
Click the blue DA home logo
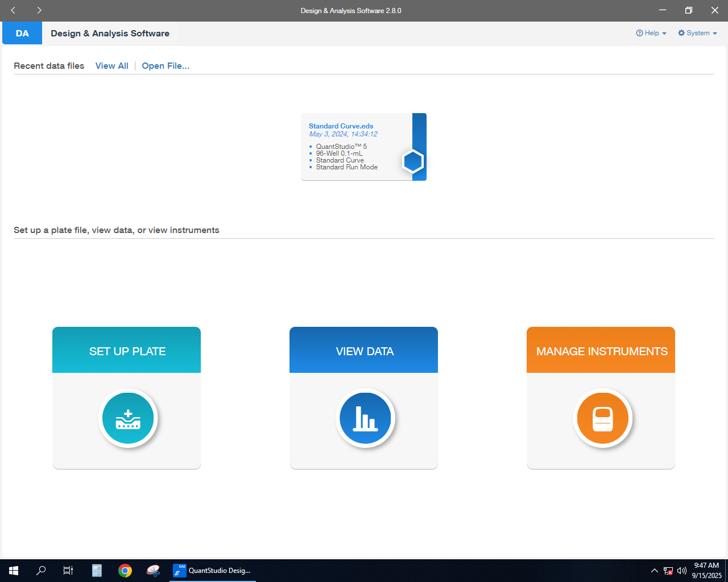pos(22,34)
